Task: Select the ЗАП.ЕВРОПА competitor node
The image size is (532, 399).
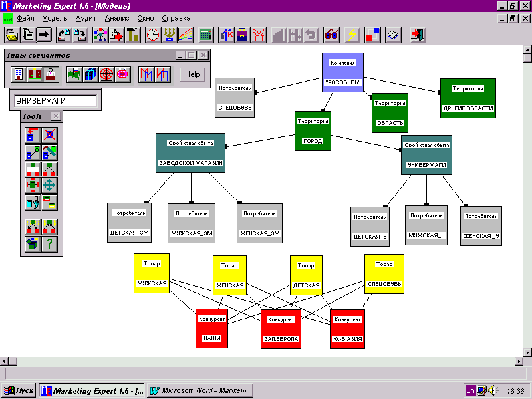Action: click(281, 329)
